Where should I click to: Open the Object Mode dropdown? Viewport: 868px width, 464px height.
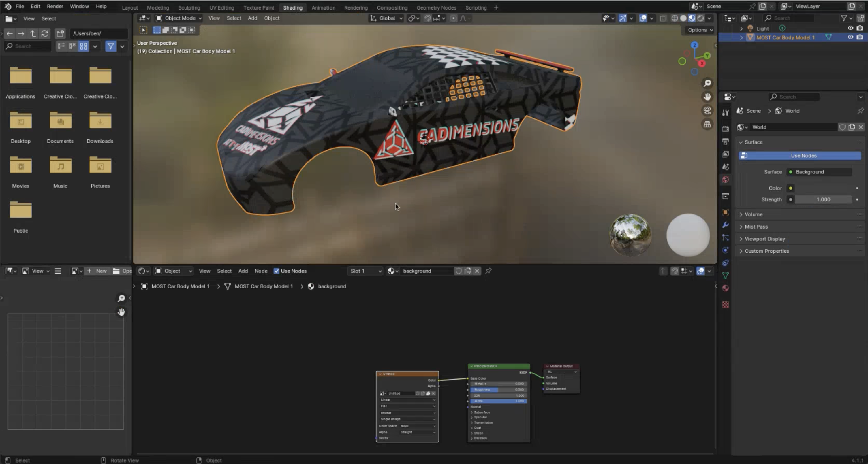[179, 18]
